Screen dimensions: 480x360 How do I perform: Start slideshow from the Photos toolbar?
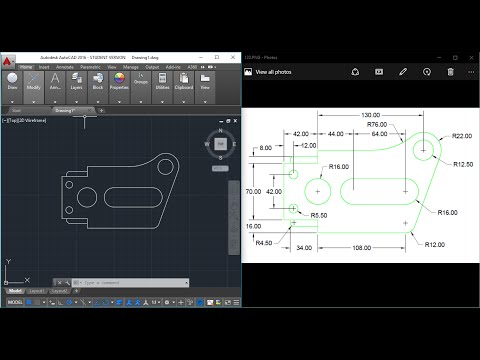click(379, 72)
